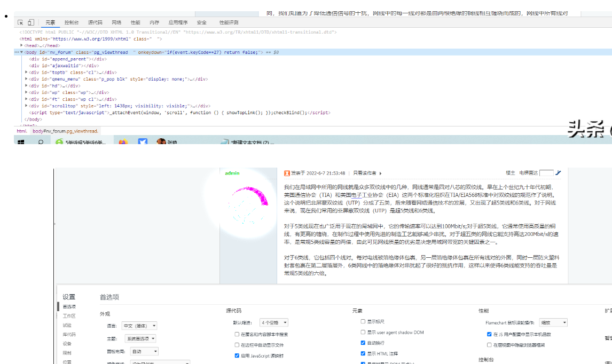Image resolution: width=612 pixels, height=364 pixels.
Task: Open the 性能 tab in DevTools
Action: tap(136, 22)
